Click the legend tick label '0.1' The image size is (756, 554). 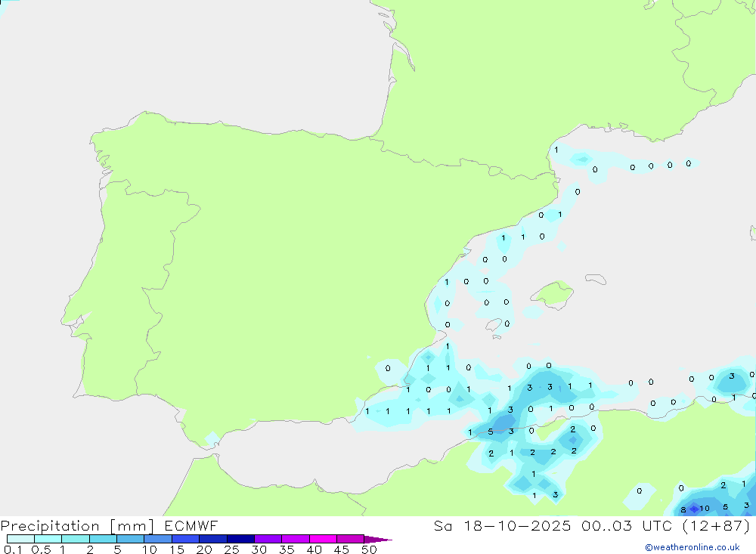point(13,549)
